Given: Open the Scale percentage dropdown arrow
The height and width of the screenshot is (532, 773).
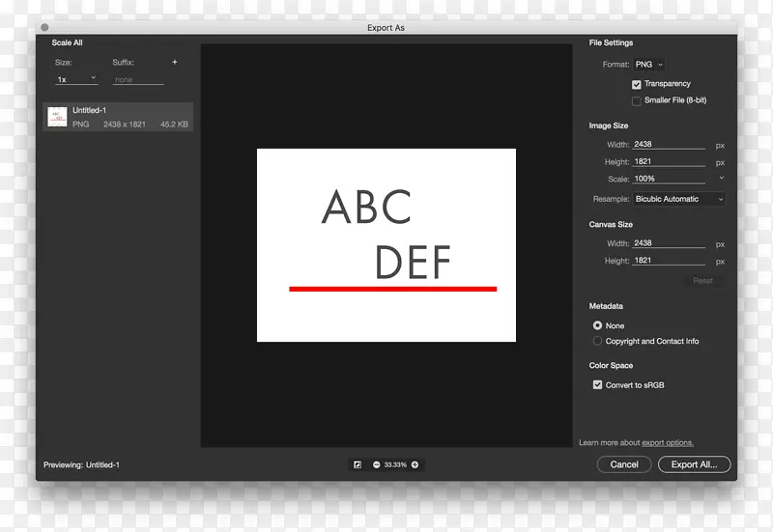Looking at the screenshot, I should [721, 179].
